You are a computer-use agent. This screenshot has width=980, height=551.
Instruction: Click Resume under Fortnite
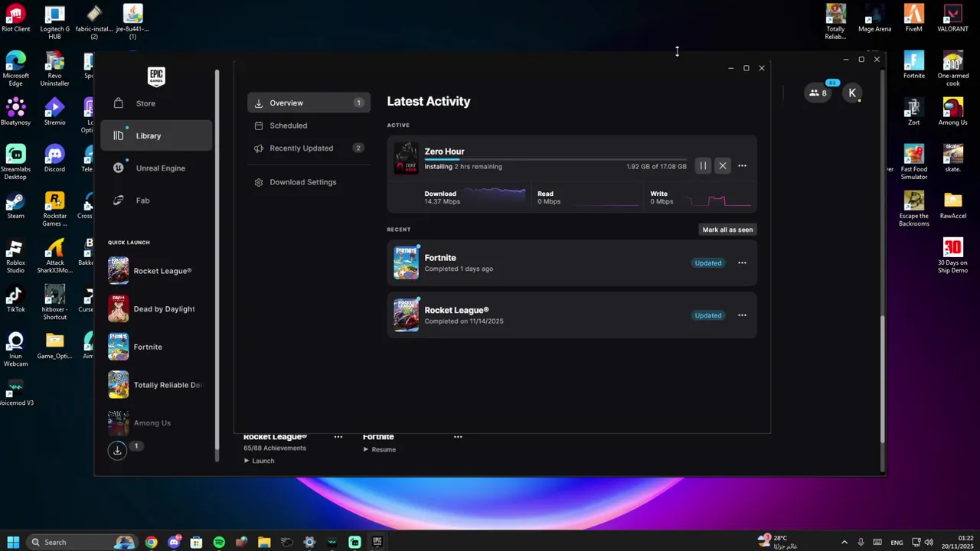pos(379,449)
